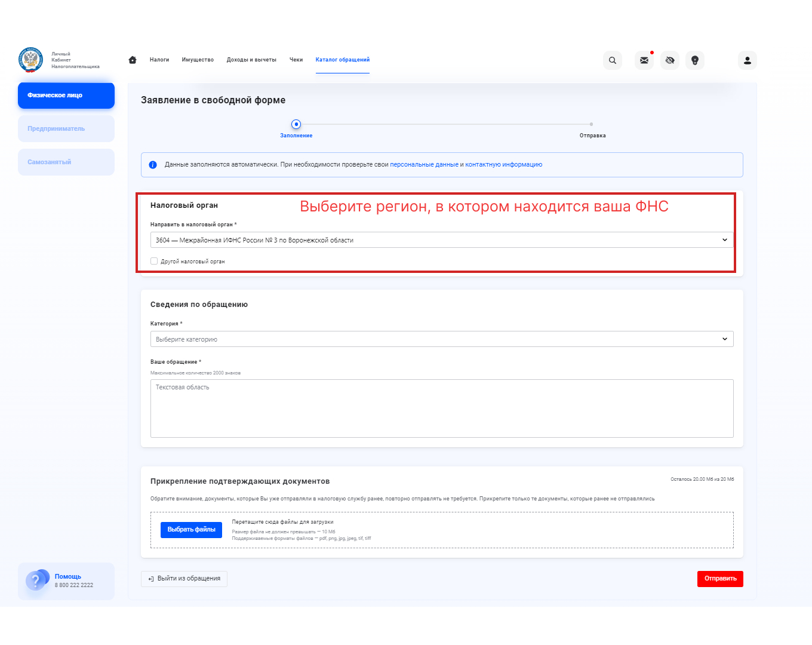This screenshot has height=645, width=812.
Task: Toggle the crossed-out eye icon
Action: tap(670, 60)
